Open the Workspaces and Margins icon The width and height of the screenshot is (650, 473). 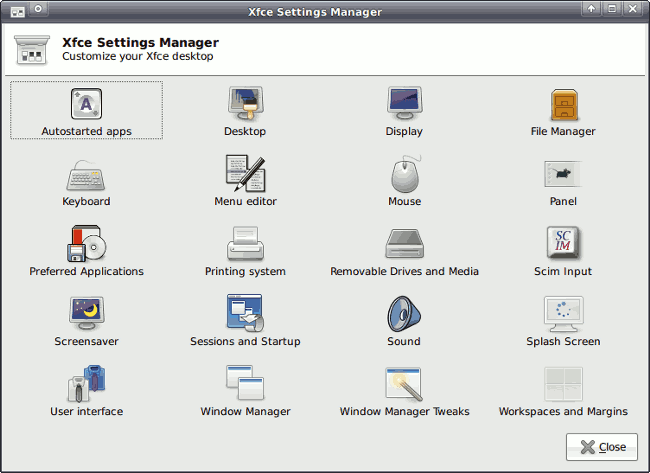click(x=563, y=384)
